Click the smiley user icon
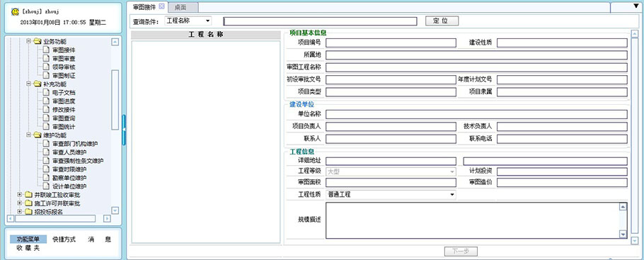The height and width of the screenshot is (260, 644). [15, 12]
